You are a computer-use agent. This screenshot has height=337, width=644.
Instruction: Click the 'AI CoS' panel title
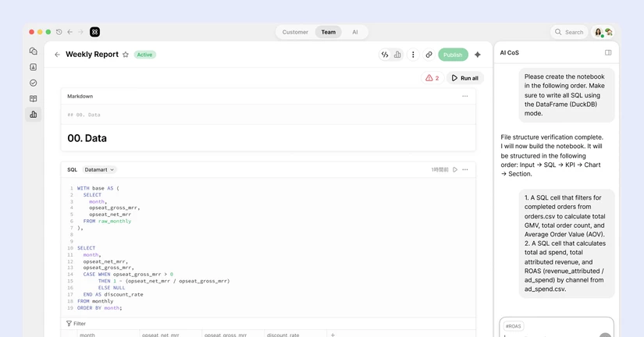pyautogui.click(x=509, y=52)
